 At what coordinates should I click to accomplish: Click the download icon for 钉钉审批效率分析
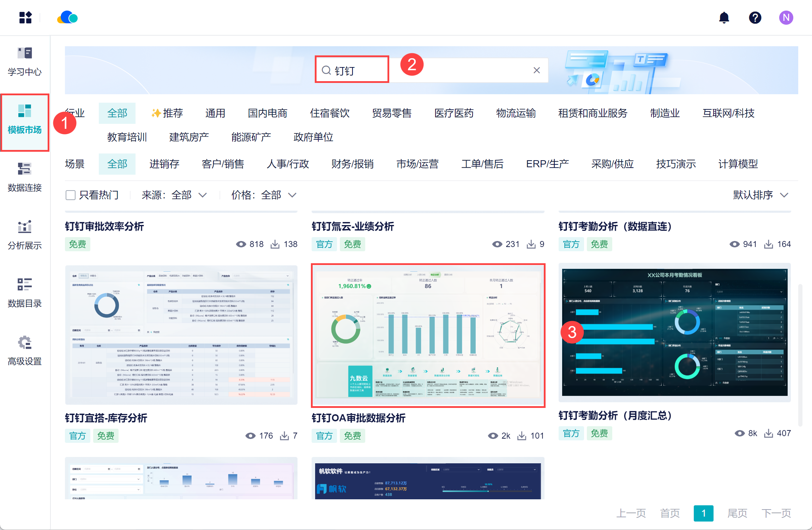coord(275,244)
